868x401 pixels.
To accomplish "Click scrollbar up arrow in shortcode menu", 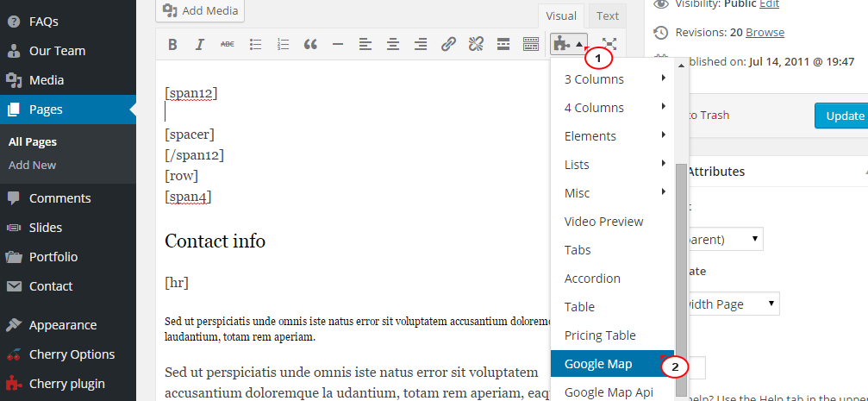I will point(682,66).
